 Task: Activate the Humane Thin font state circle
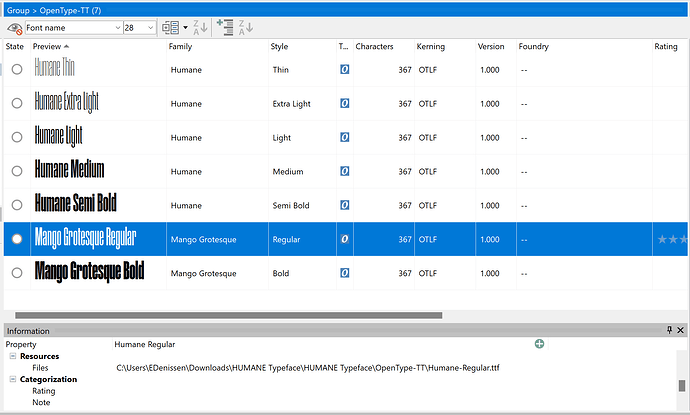(17, 70)
